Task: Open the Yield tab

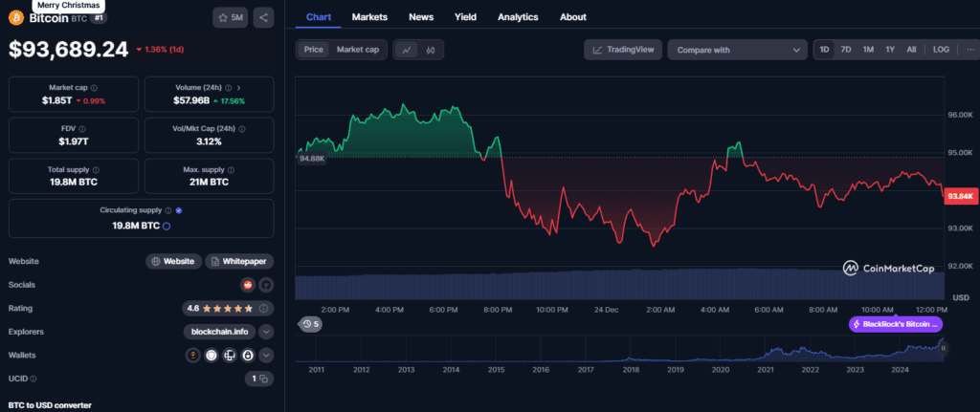Action: tap(466, 17)
